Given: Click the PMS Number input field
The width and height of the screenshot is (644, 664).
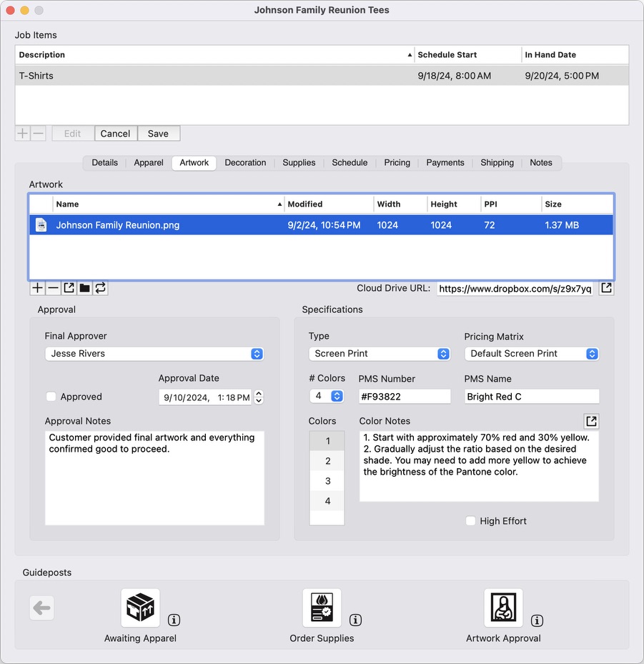Looking at the screenshot, I should (x=405, y=397).
